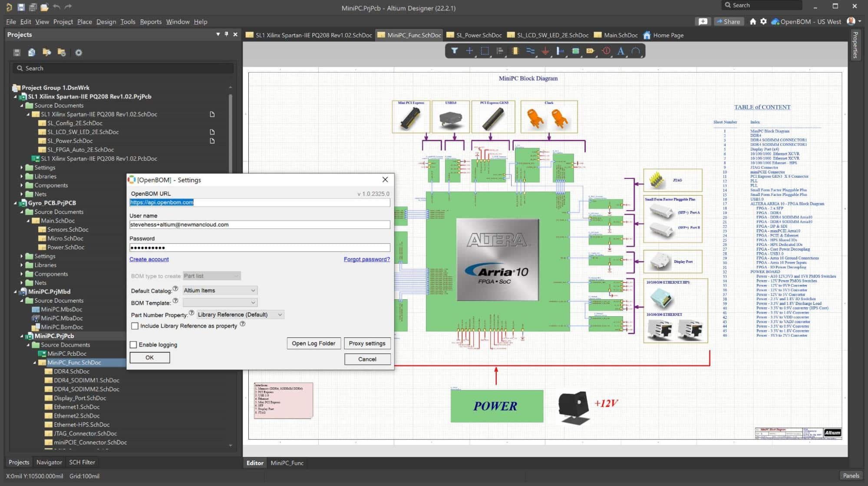Open Proxy settings
Screen dimensions: 868x486
[x=367, y=343]
